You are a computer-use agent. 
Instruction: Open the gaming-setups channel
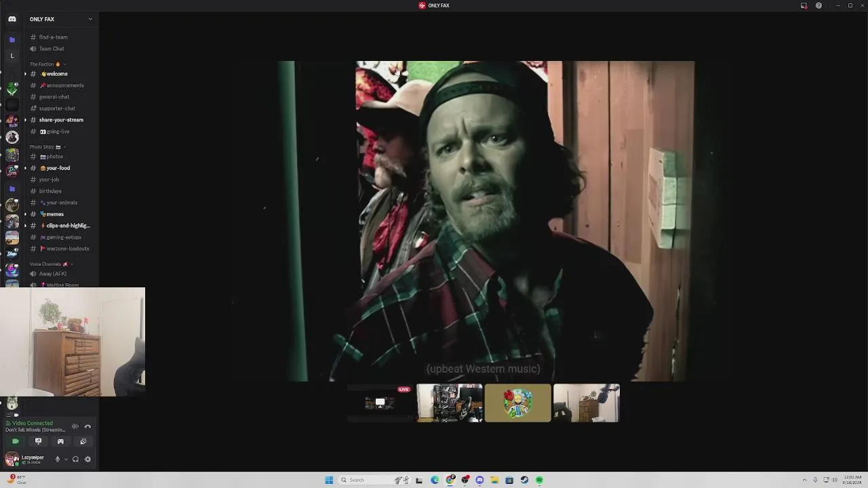coord(60,237)
